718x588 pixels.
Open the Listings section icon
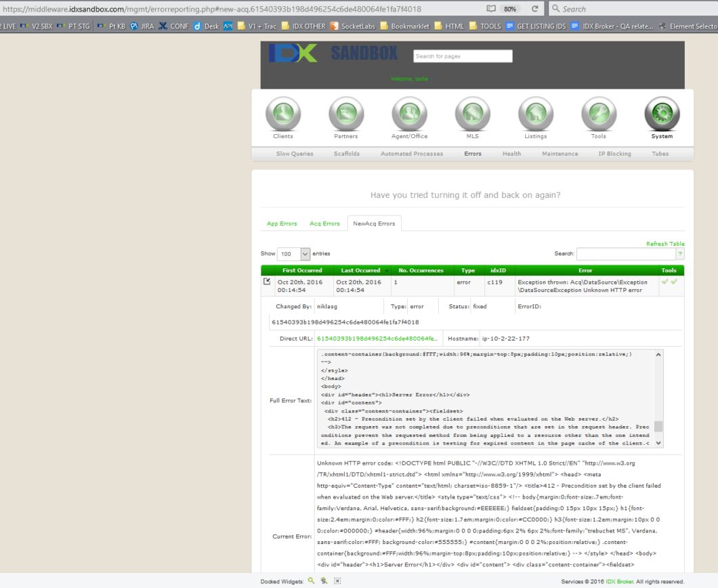(x=536, y=114)
